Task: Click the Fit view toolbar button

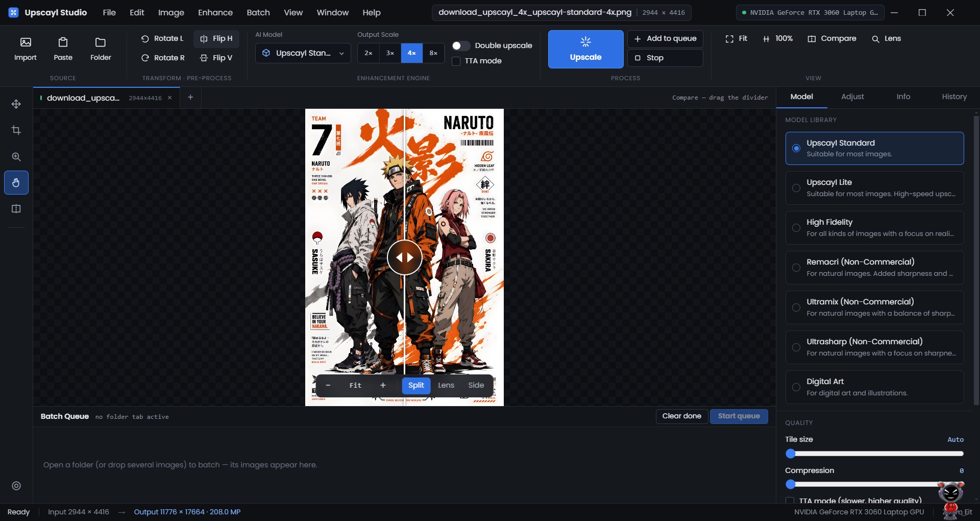Action: pyautogui.click(x=737, y=38)
